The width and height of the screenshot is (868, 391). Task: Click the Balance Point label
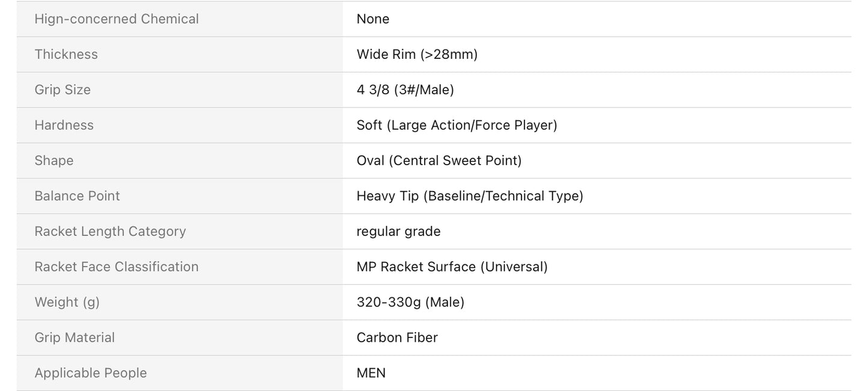tap(77, 196)
